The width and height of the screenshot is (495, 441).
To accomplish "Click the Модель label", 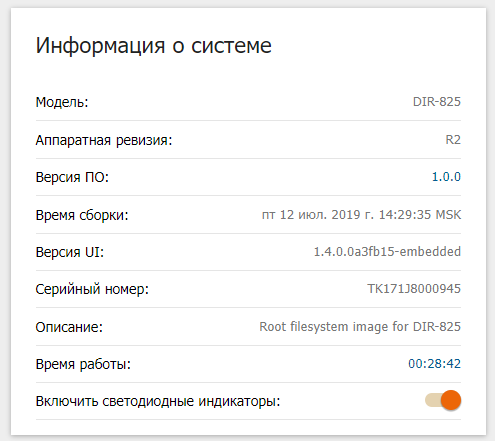I will [x=62, y=102].
